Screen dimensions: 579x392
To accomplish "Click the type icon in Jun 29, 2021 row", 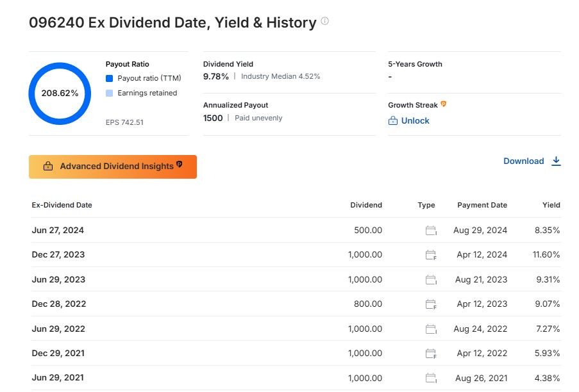I will pyautogui.click(x=431, y=378).
